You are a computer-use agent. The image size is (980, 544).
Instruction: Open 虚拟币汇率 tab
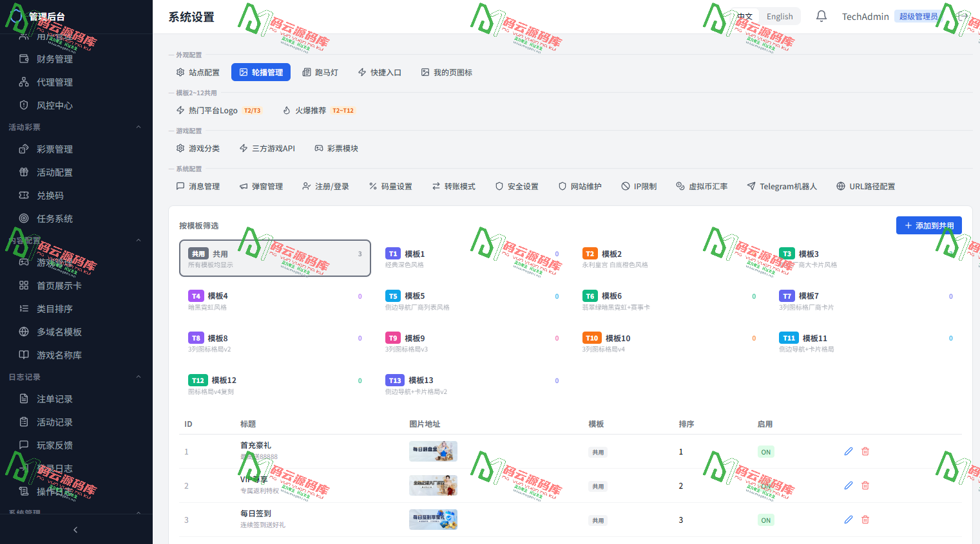(702, 186)
